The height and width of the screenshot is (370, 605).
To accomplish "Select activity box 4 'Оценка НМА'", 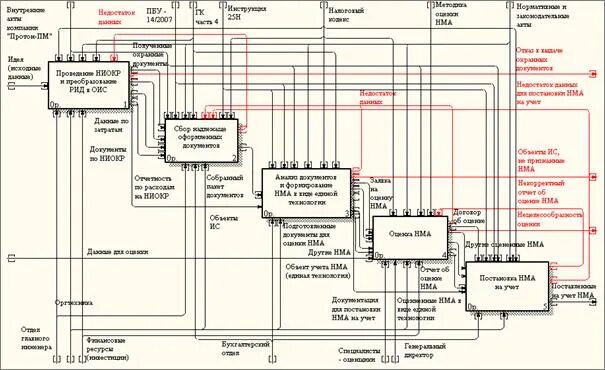I will [x=410, y=238].
